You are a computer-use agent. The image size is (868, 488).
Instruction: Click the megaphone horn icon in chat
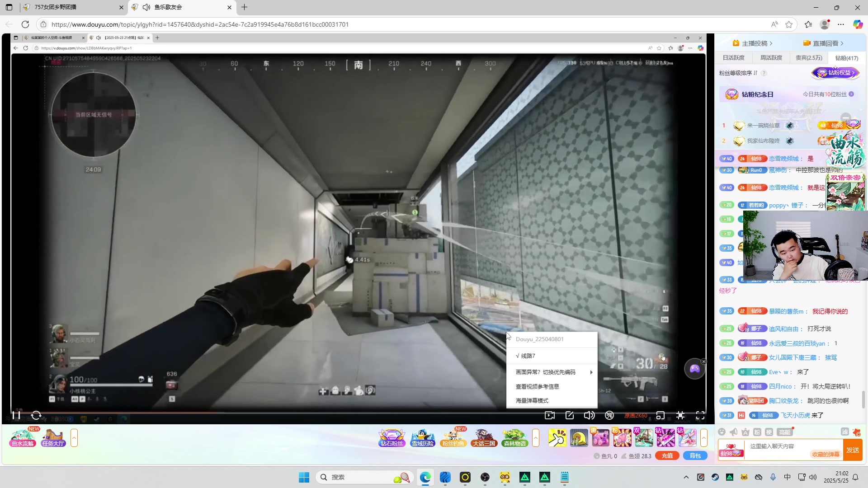[734, 432]
